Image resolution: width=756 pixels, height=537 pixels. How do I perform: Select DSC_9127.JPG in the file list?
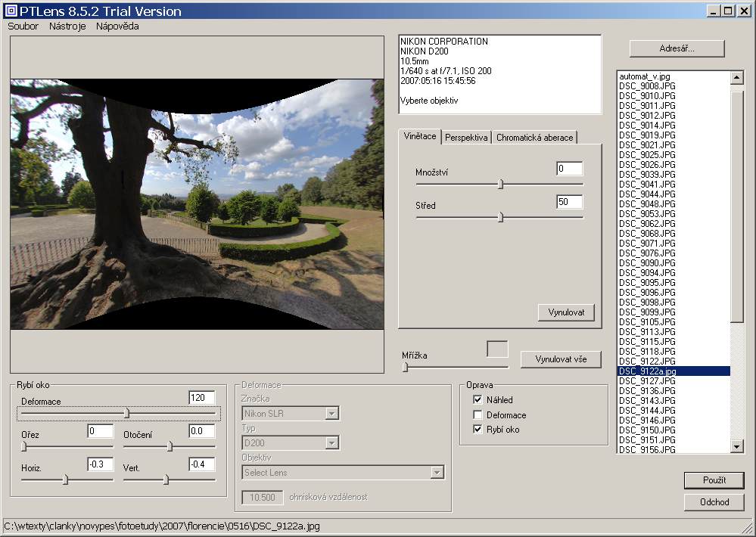pos(647,381)
